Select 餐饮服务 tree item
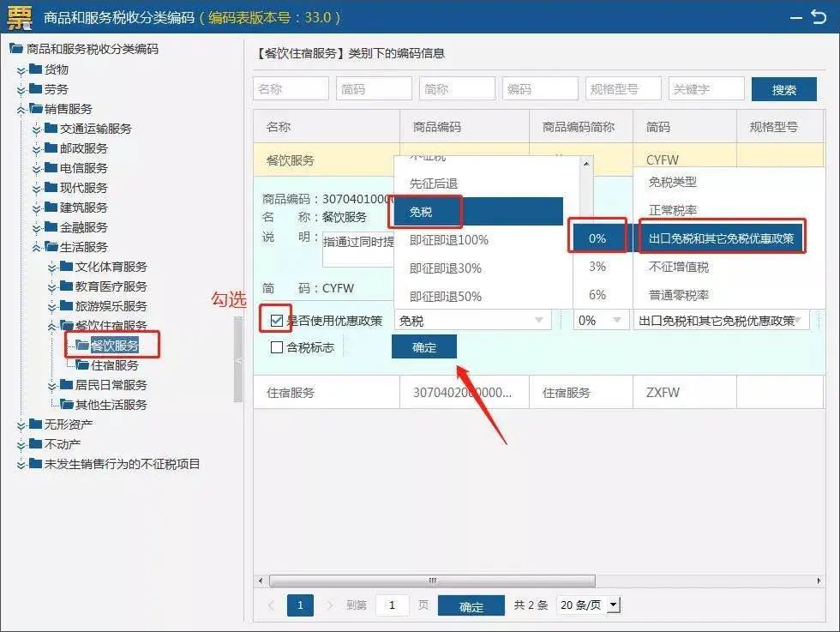Screen dimensions: 840x632 [114, 346]
